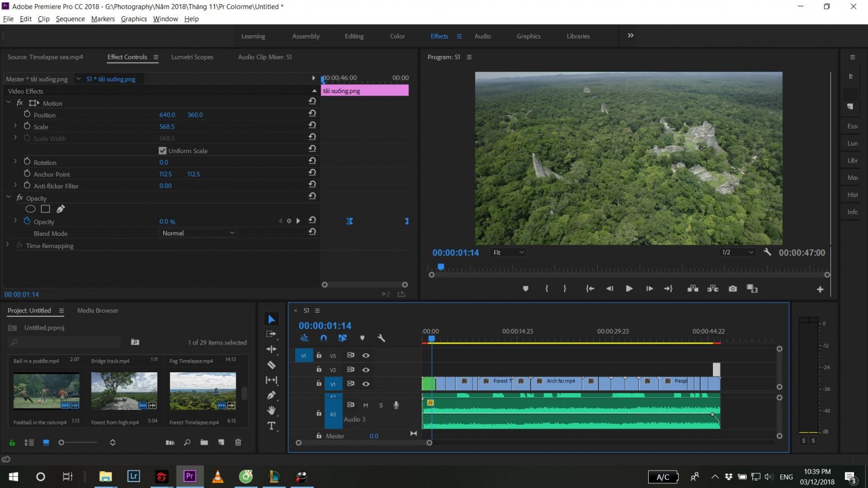Open the playback resolution 1/2 dropdown
The image size is (868, 488).
tap(737, 253)
